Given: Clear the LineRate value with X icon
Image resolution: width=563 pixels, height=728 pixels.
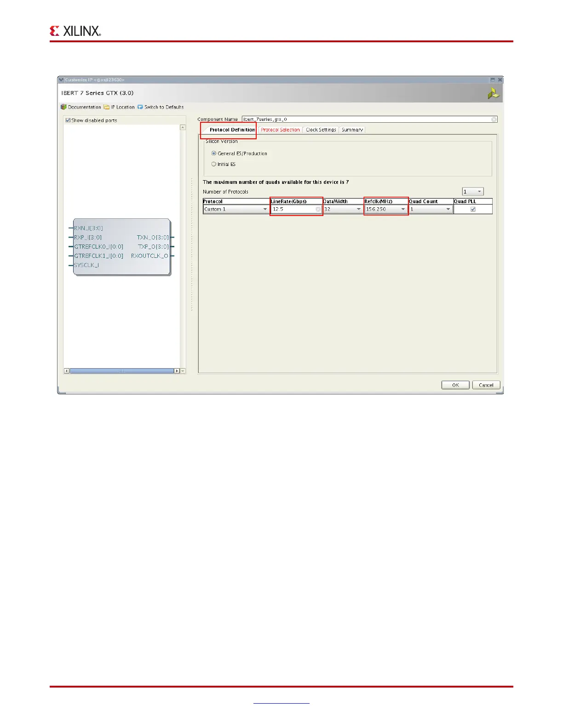Looking at the screenshot, I should pyautogui.click(x=318, y=209).
